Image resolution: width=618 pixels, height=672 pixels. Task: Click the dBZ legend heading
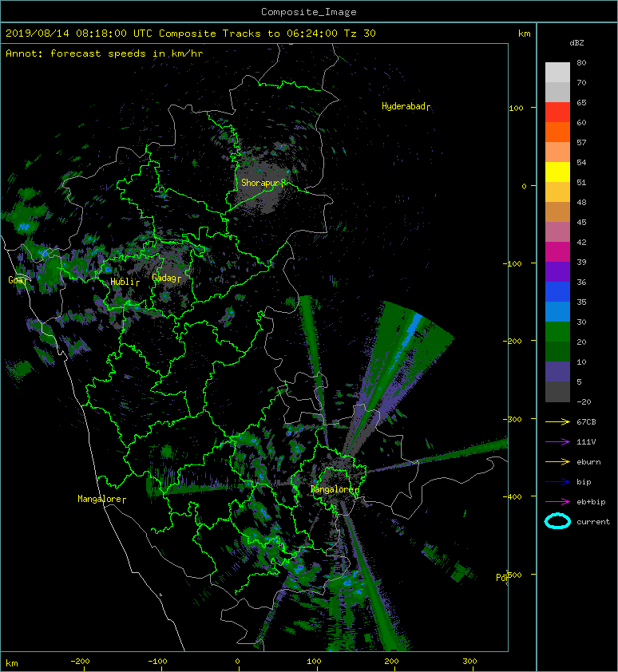[576, 43]
